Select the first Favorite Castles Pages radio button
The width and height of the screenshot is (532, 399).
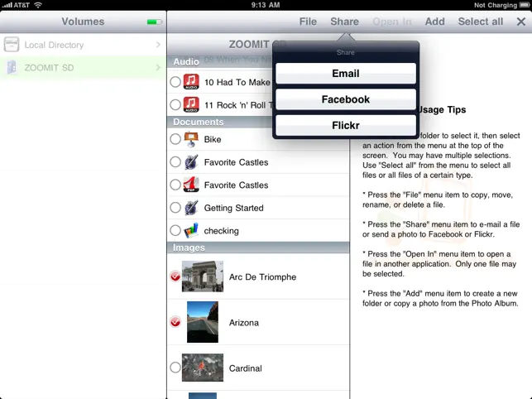[x=175, y=162]
